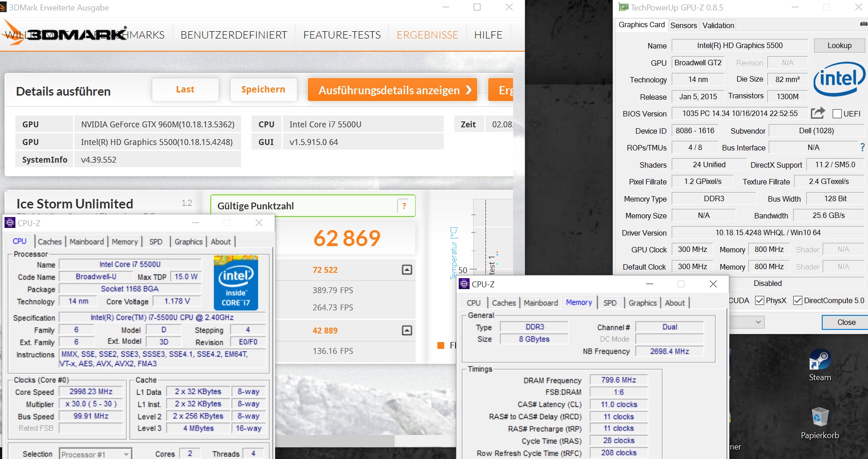Image resolution: width=868 pixels, height=459 pixels.
Task: Click Ausführungsdetails anzeigen button
Action: pos(393,90)
